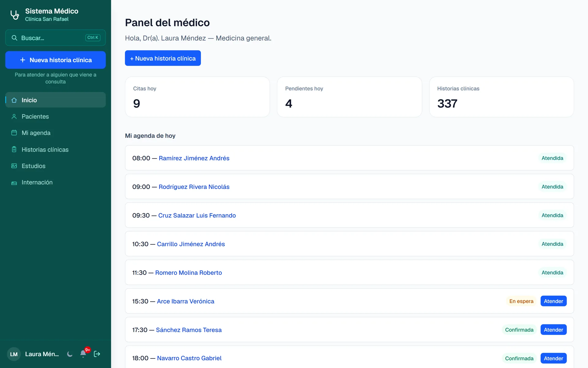The image size is (588, 368).
Task: Click the Historias clínicas clipboard icon
Action: pyautogui.click(x=14, y=149)
